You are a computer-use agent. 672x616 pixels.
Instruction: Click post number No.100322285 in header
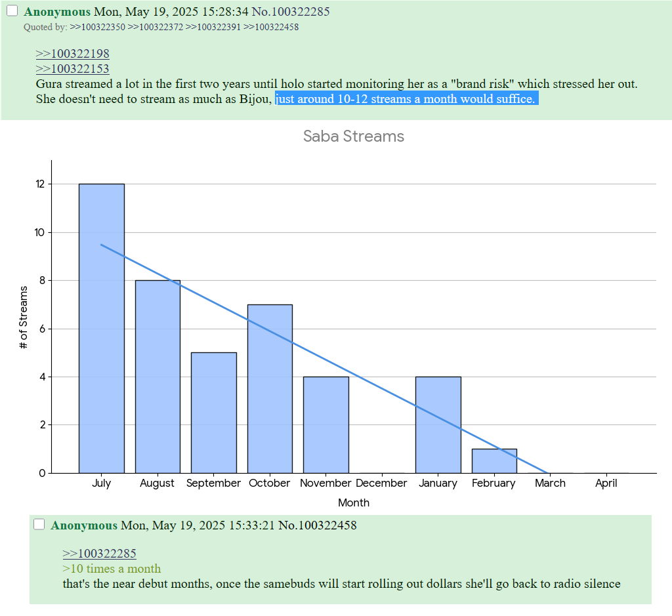click(291, 12)
